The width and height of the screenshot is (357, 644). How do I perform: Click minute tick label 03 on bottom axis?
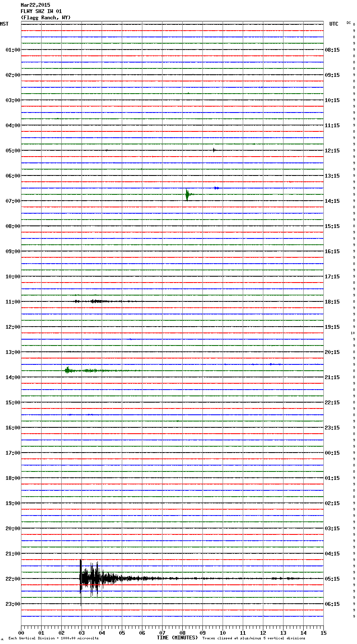tap(81, 633)
